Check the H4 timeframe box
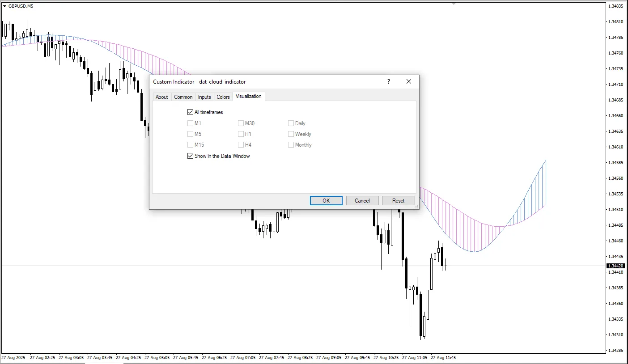Viewport: 628px width, 364px height. click(x=241, y=144)
